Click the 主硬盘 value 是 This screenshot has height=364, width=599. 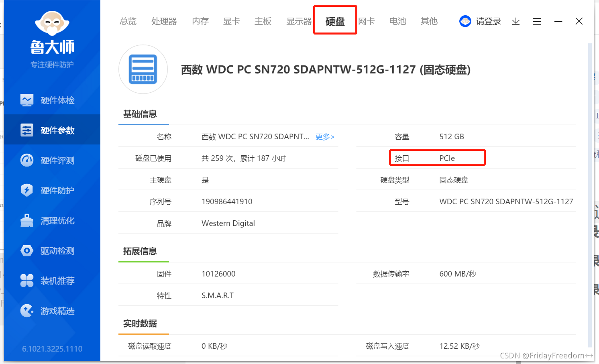click(x=205, y=180)
